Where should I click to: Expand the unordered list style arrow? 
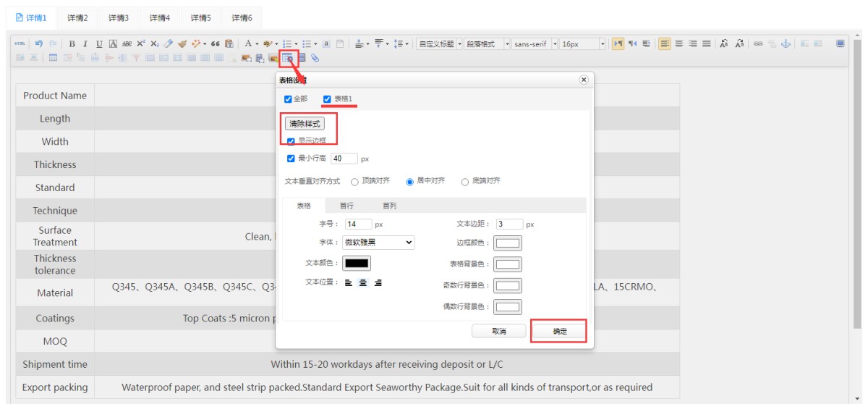click(x=315, y=44)
